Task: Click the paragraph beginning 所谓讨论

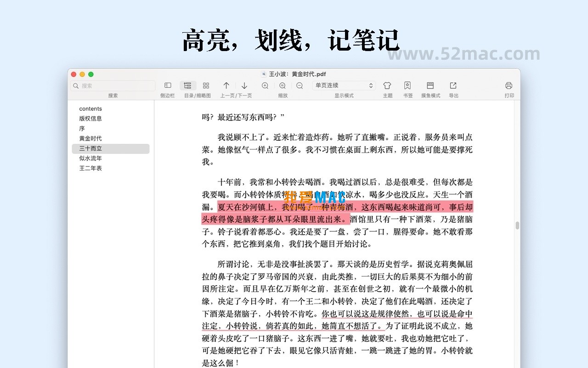Action: (337, 314)
